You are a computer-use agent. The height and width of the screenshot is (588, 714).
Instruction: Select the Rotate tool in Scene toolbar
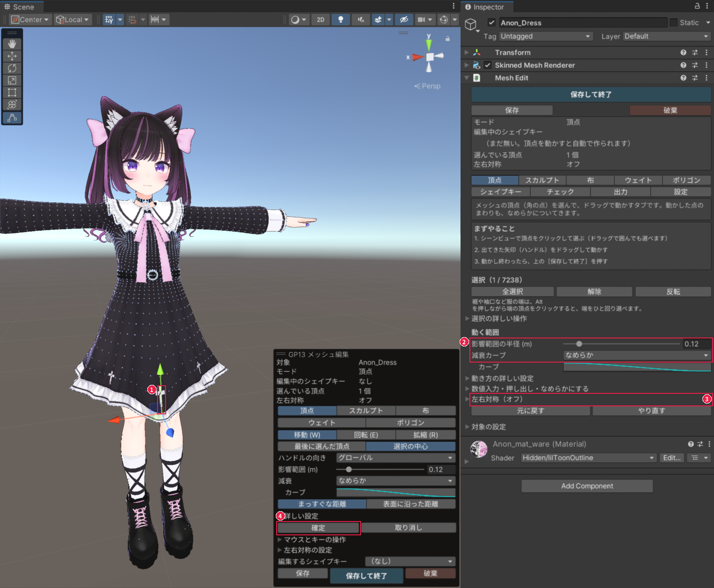(12, 68)
